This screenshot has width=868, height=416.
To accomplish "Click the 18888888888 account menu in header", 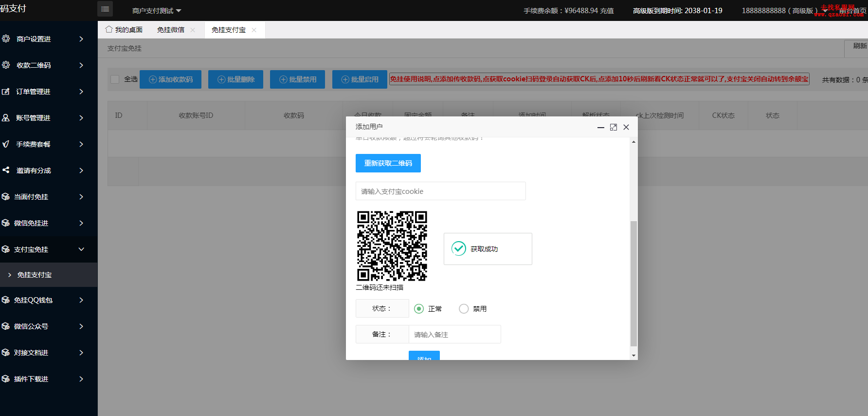I will (x=784, y=11).
